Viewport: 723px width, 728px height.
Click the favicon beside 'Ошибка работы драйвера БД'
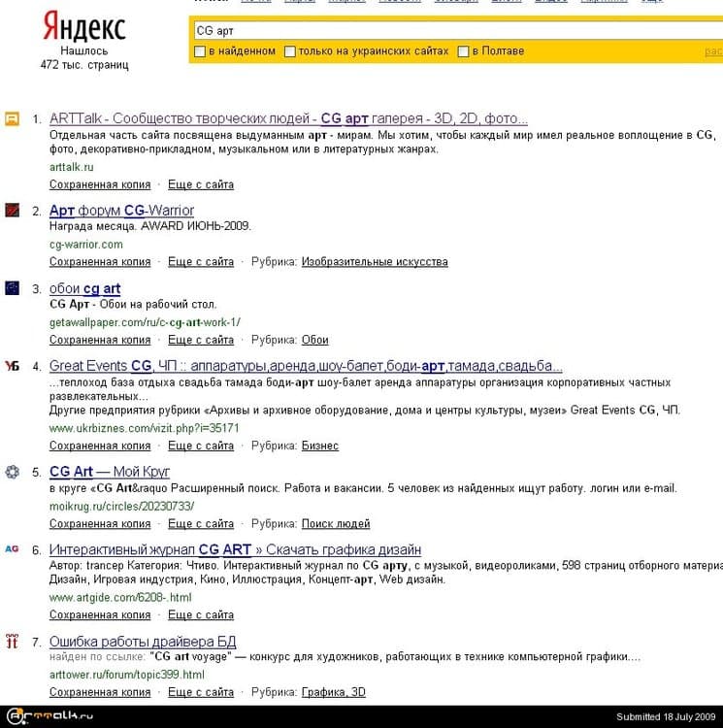pos(12,641)
